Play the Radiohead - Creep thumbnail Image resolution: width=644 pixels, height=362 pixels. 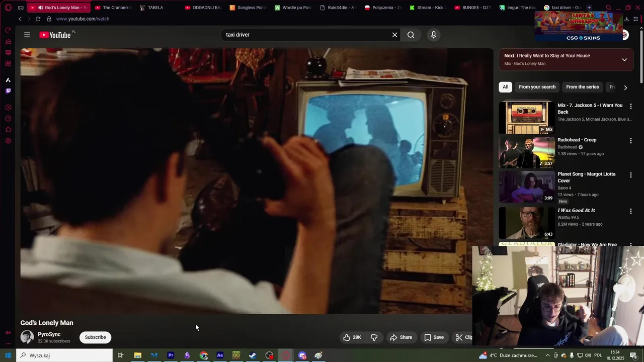527,152
